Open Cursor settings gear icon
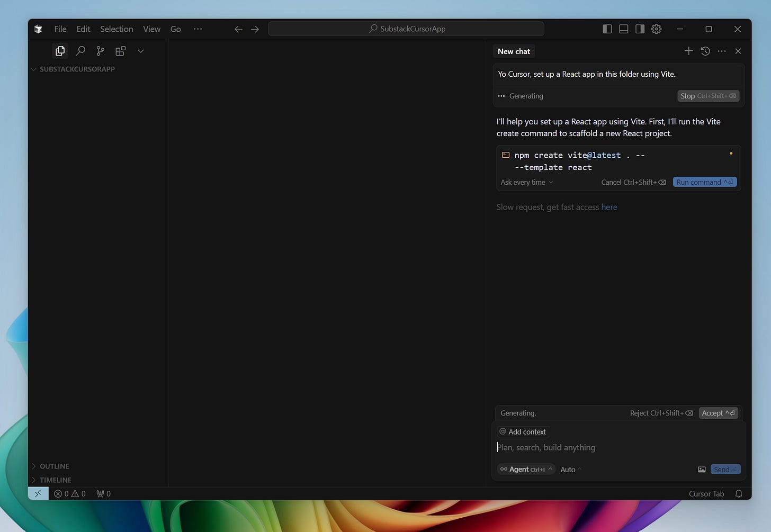The image size is (771, 532). coord(657,29)
